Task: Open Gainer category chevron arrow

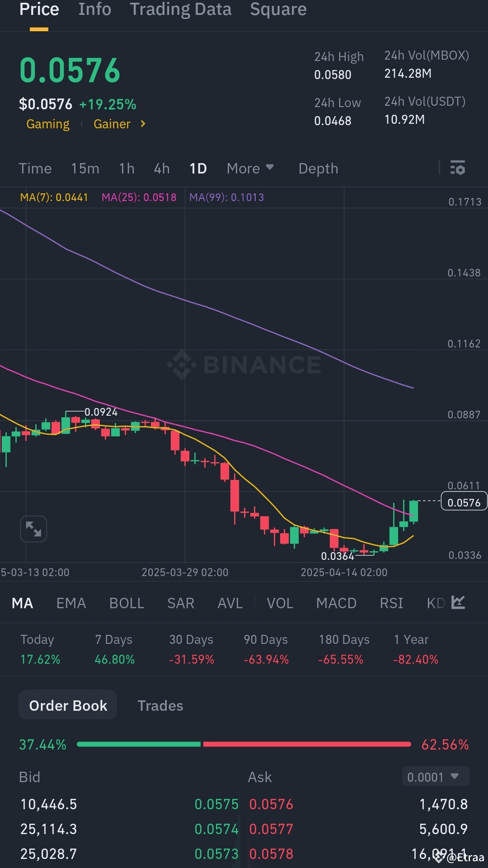Action: click(x=143, y=124)
